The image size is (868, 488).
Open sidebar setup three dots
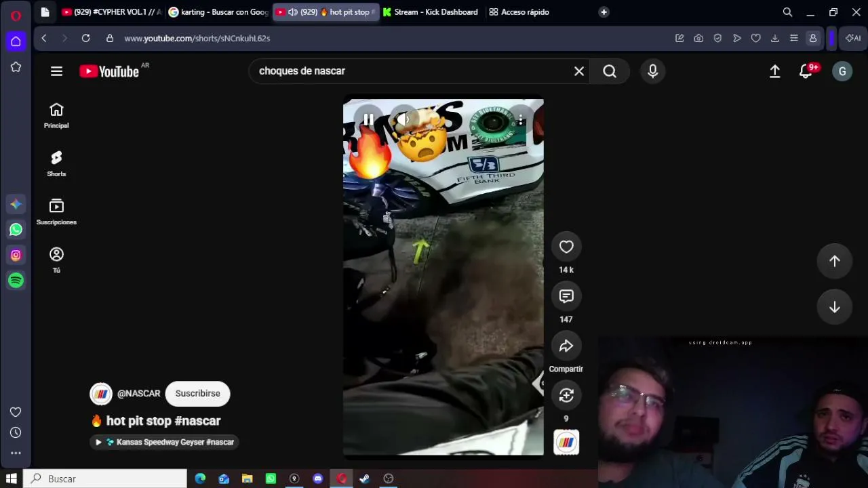tap(16, 453)
